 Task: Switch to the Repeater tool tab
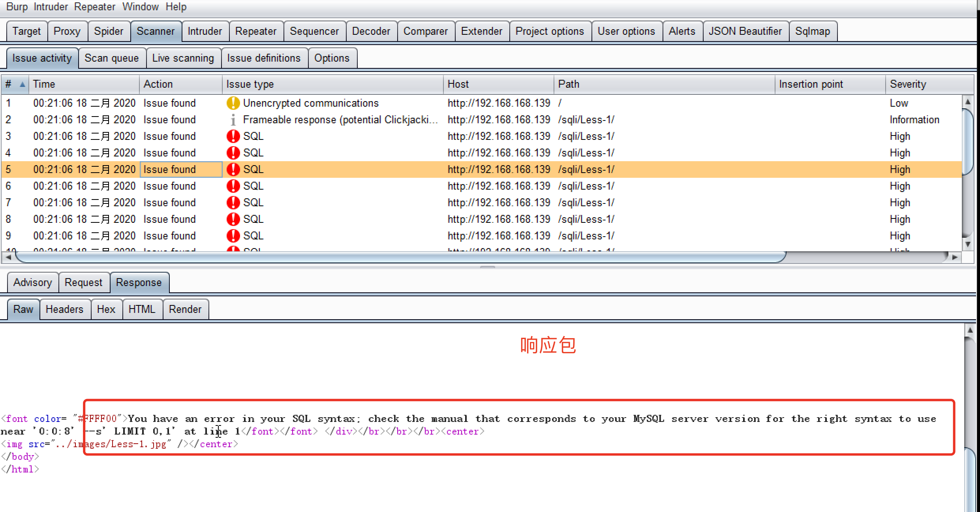coord(255,31)
